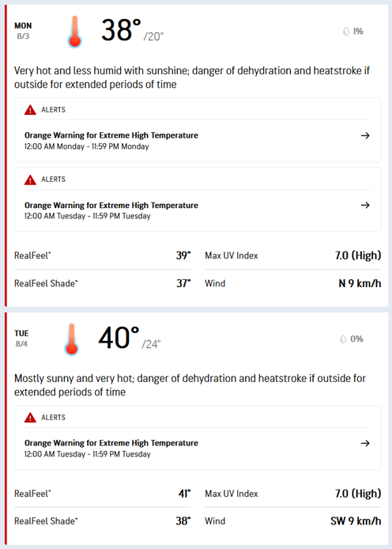Select the TUE 8/4 day label
This screenshot has width=392, height=549.
point(21,339)
